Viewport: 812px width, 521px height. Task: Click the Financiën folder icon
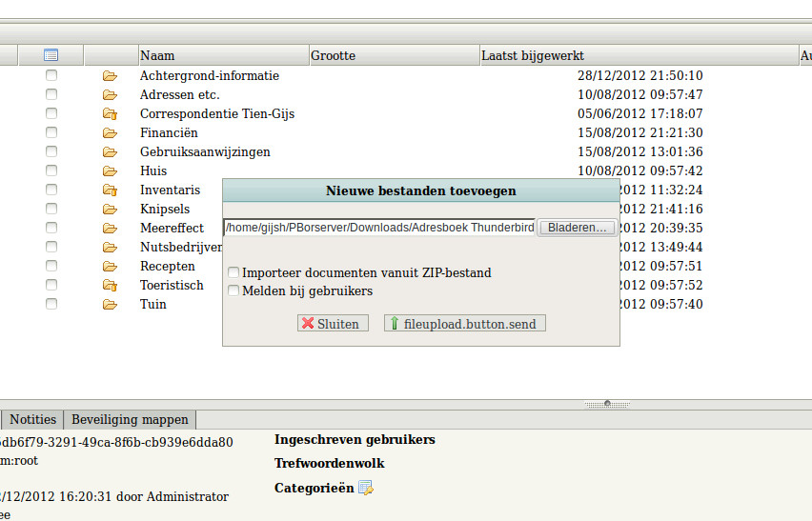pyautogui.click(x=110, y=132)
